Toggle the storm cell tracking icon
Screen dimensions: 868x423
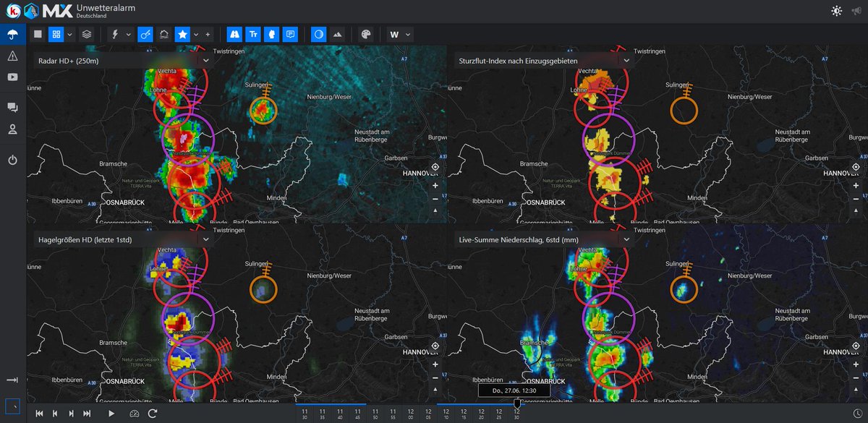[145, 33]
